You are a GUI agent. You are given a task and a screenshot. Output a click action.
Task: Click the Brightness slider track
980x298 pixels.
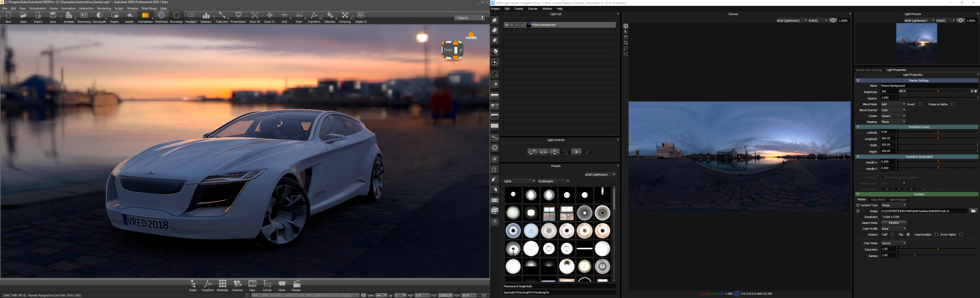click(x=938, y=92)
